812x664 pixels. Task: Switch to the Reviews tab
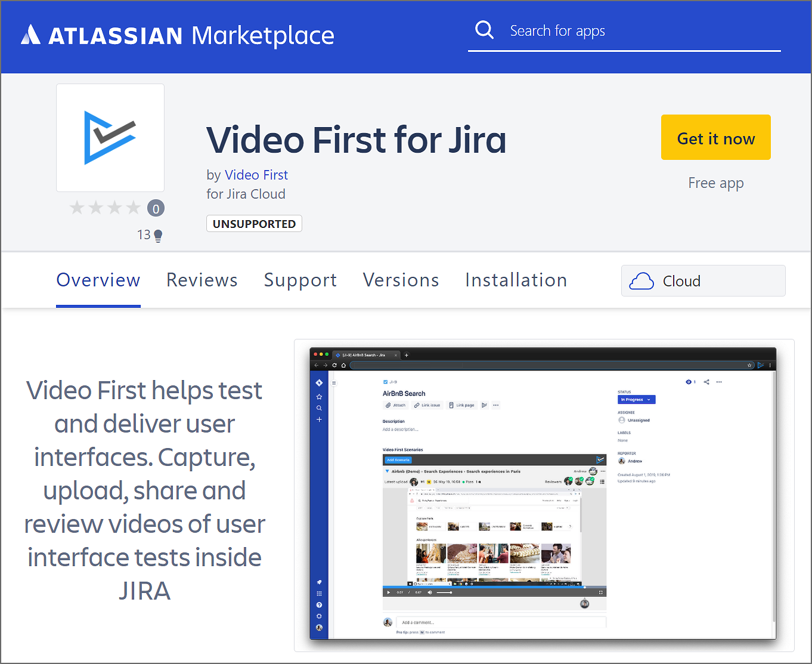(202, 280)
